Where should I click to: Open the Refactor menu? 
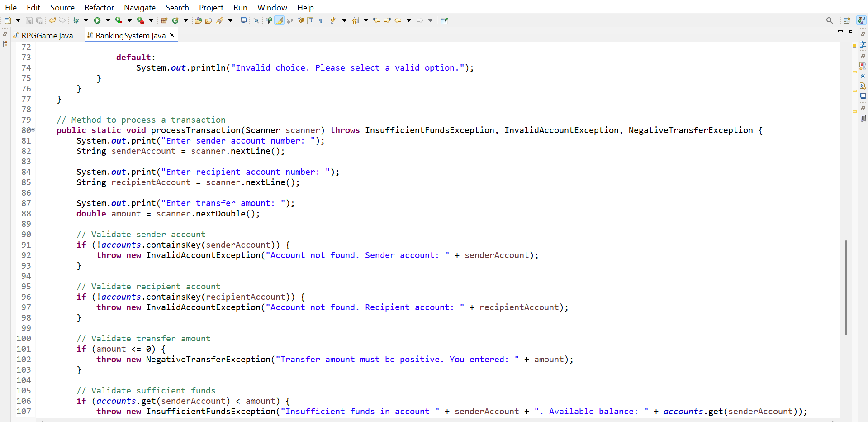[99, 7]
